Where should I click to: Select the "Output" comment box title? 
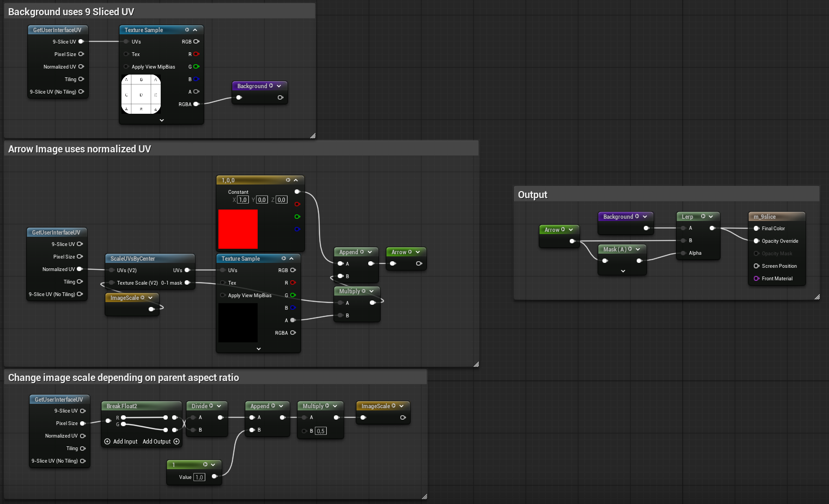point(533,195)
